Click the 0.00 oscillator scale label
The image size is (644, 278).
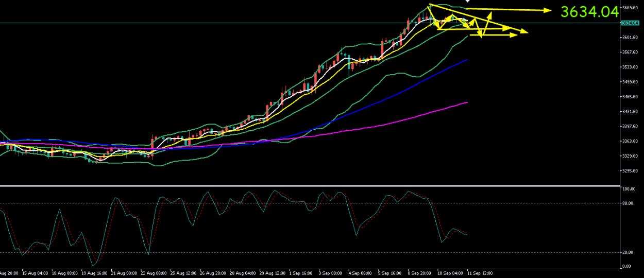click(x=626, y=266)
